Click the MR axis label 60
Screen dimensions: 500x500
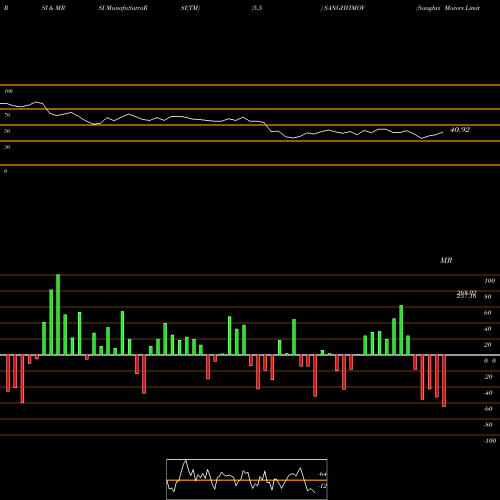(487, 313)
